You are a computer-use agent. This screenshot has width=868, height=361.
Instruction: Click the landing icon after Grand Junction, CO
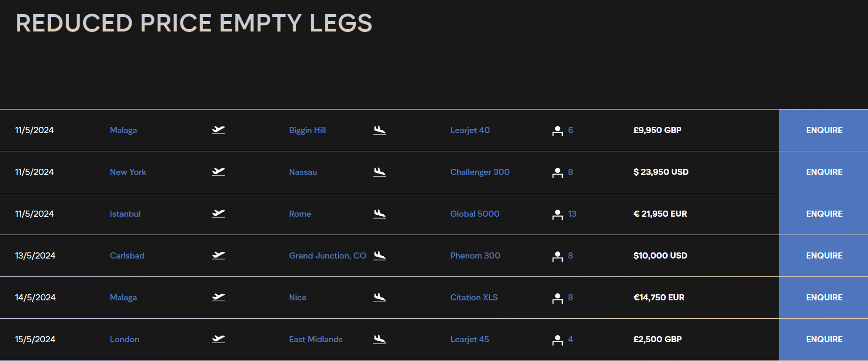click(379, 256)
